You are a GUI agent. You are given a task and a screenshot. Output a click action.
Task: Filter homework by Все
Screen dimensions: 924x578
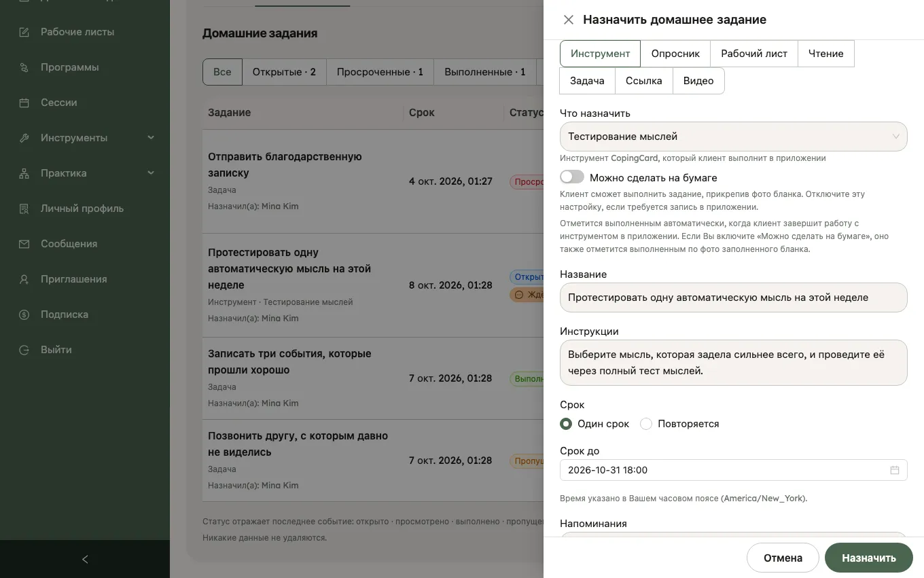222,72
